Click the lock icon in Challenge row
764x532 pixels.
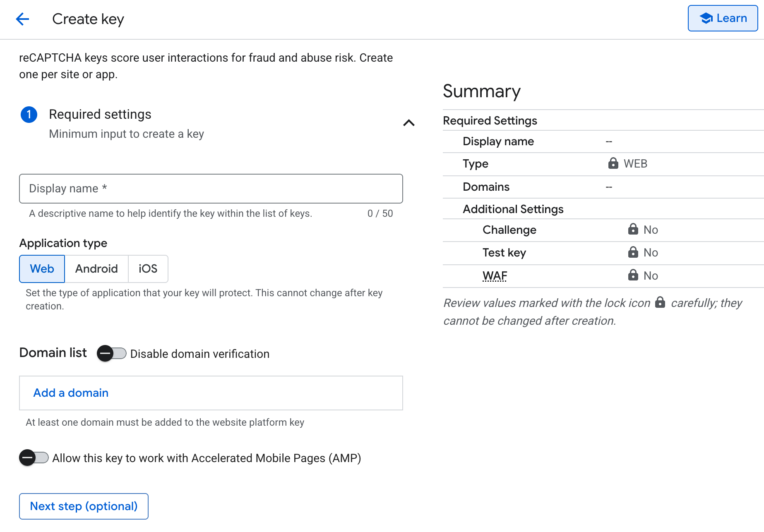pyautogui.click(x=633, y=229)
